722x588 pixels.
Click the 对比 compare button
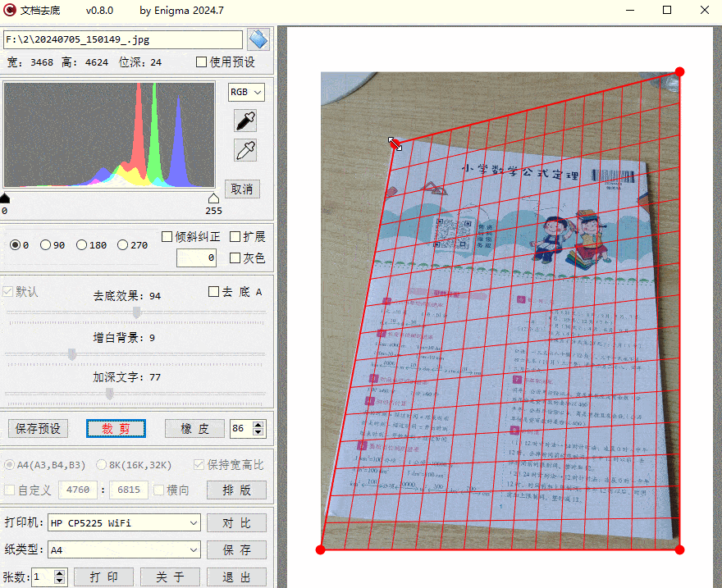(236, 523)
